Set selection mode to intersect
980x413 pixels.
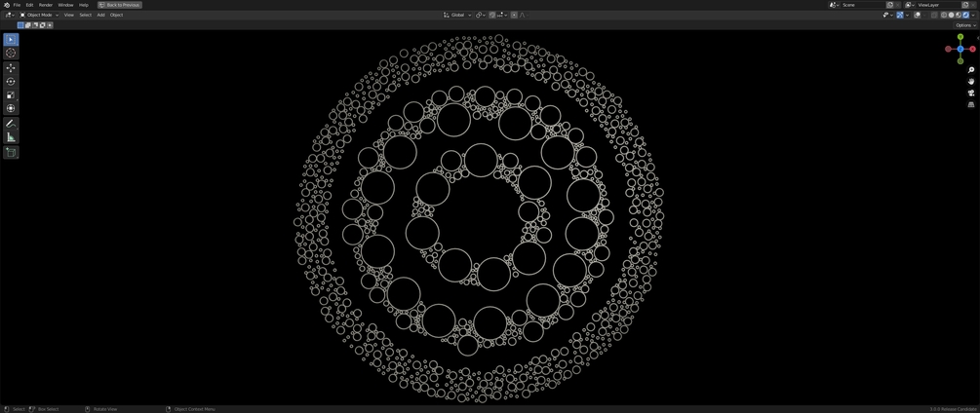pyautogui.click(x=50, y=25)
